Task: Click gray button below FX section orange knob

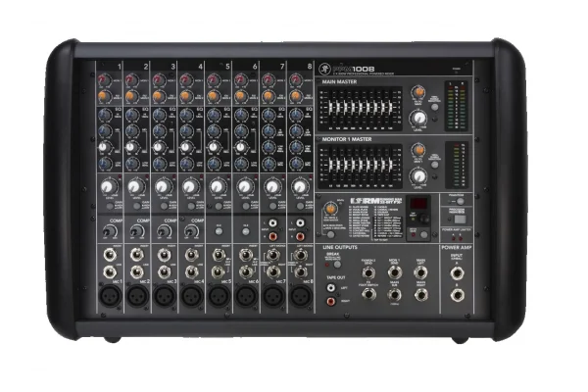Action: [331, 235]
